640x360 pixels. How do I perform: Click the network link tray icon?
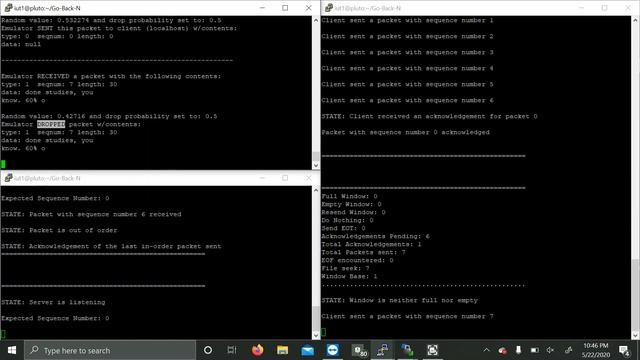point(568,350)
